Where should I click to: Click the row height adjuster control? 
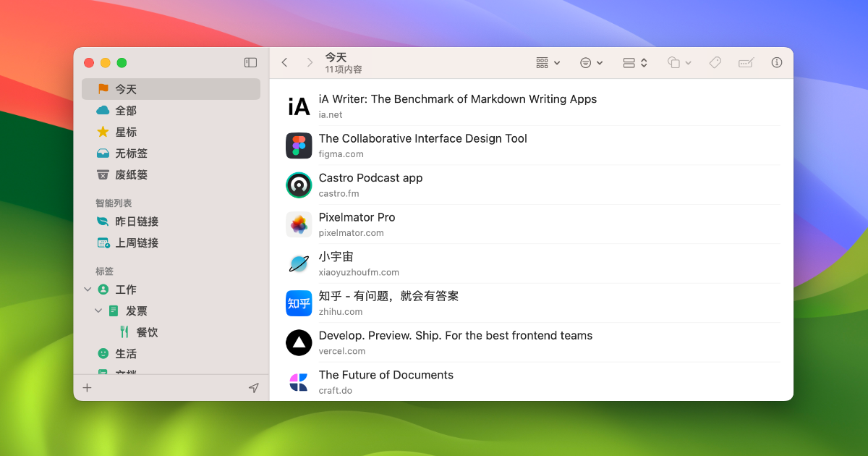pos(631,62)
